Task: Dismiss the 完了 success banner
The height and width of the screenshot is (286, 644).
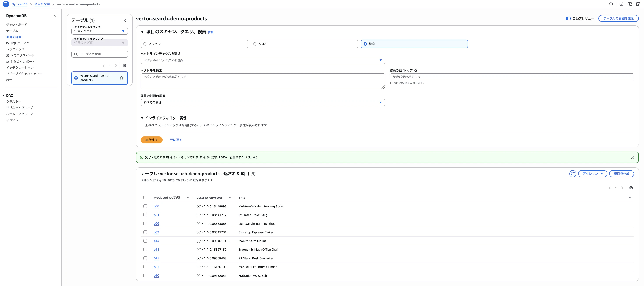Action: [633, 157]
